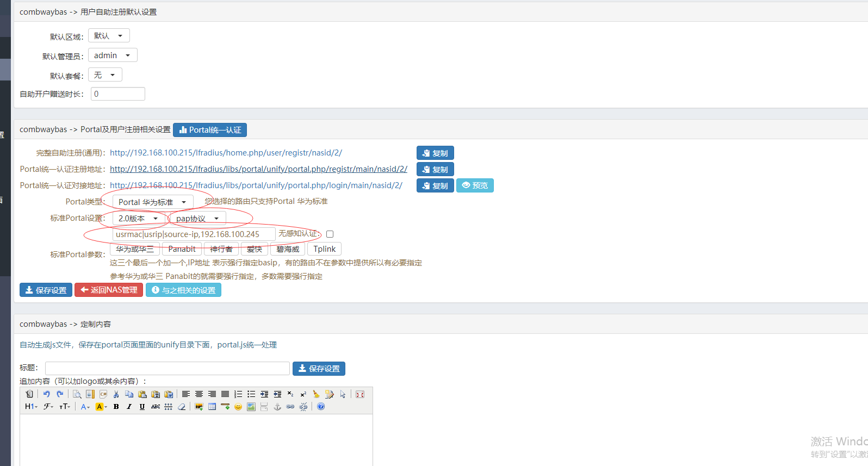Screen dimensions: 868x466
Task: Enable the 无感知认证 checkbox
Action: pos(330,234)
